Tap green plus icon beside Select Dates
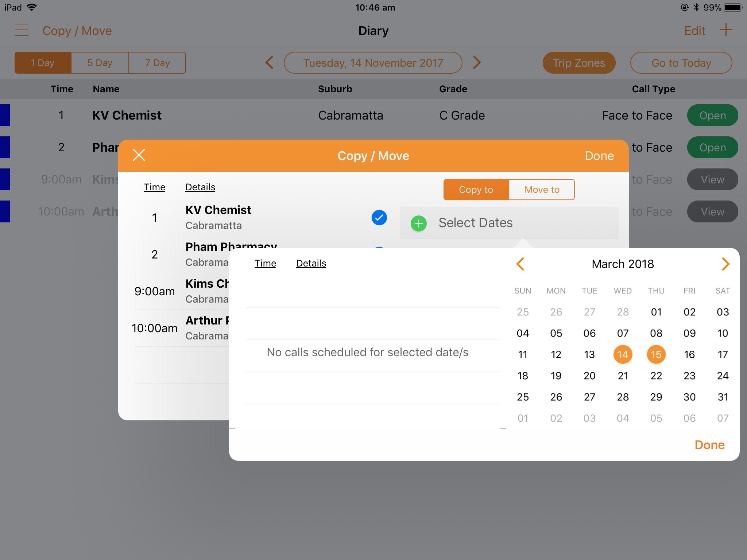Viewport: 747px width, 560px height. click(x=419, y=223)
